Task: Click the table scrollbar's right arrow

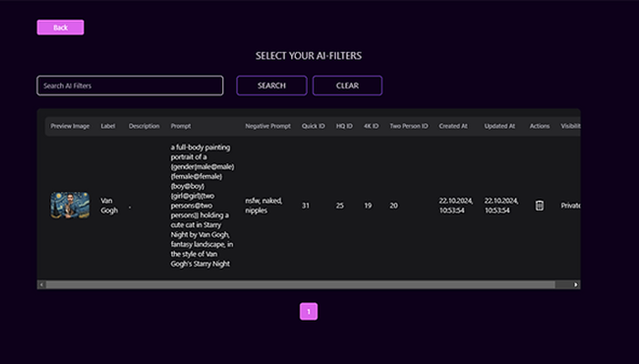Action: click(x=576, y=285)
